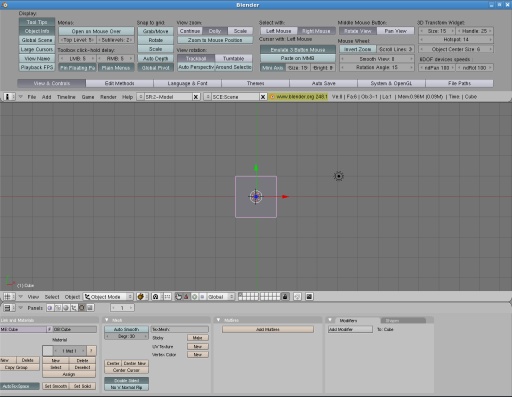Switch to Editing panel context icon
Image resolution: width=512 pixels, height=397 pixels.
click(x=82, y=308)
